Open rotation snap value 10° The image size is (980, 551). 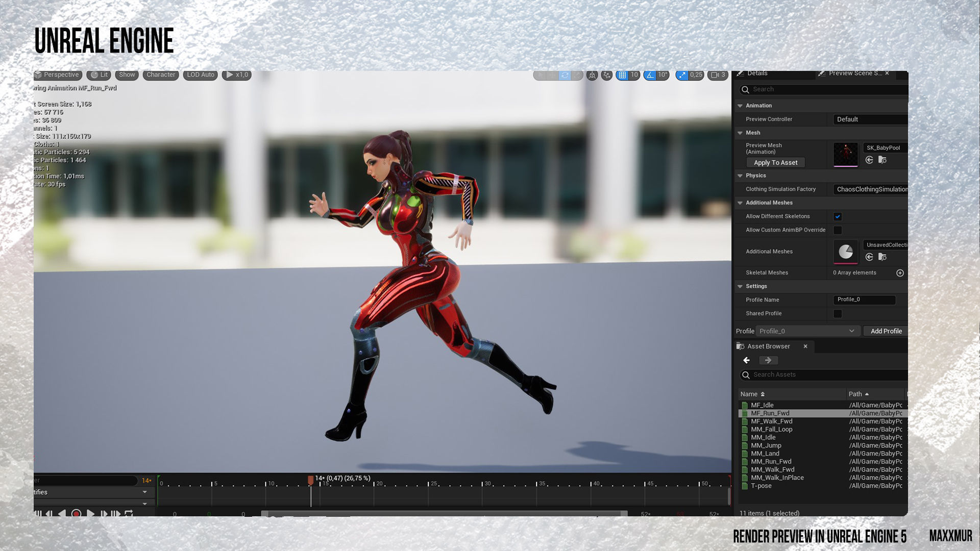[663, 75]
